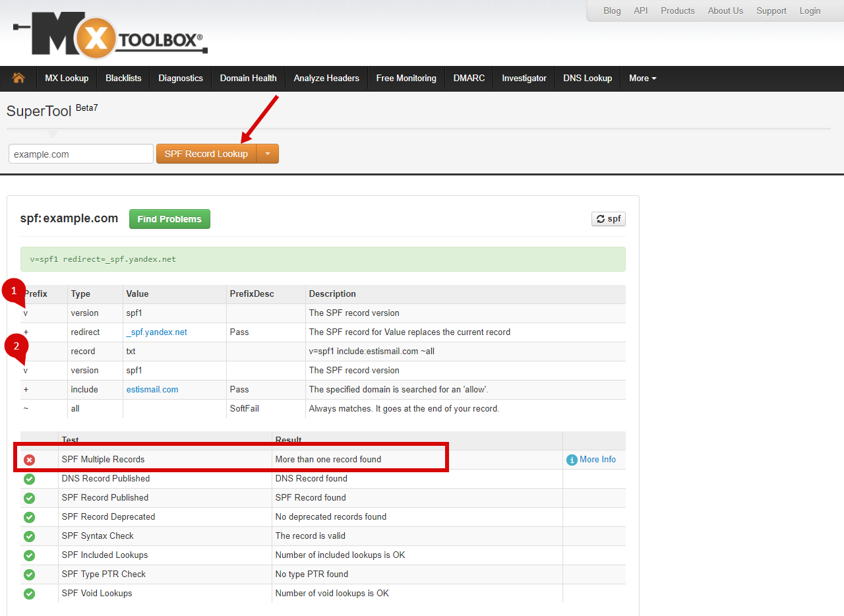Image resolution: width=844 pixels, height=616 pixels.
Task: Click the home icon in navigation bar
Action: (x=18, y=78)
